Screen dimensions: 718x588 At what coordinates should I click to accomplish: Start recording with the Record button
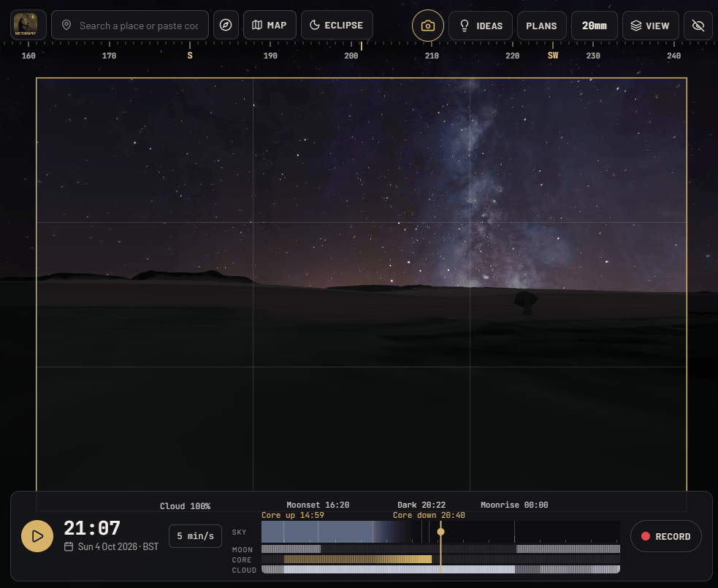click(x=666, y=536)
